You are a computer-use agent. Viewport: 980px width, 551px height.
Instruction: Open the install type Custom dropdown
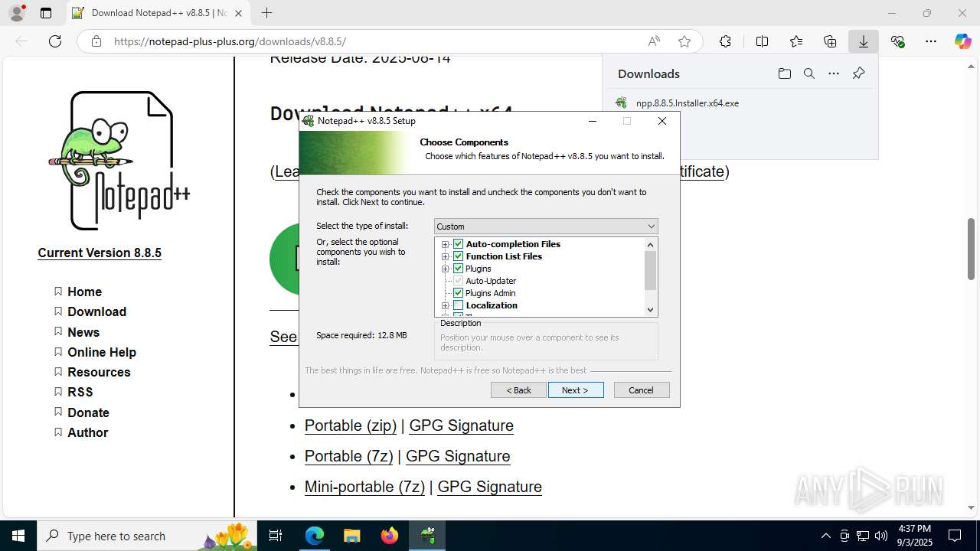(546, 227)
